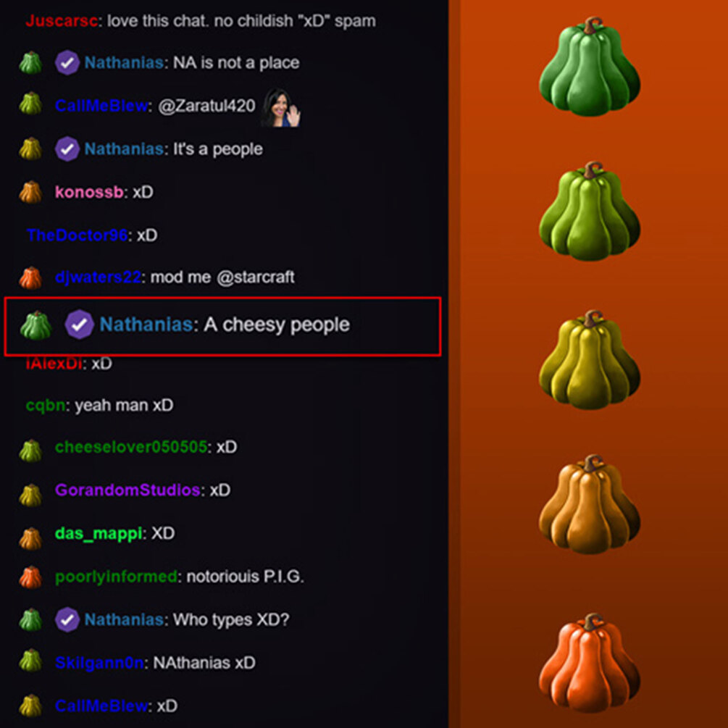Click Skilgann0n's username
The image size is (728, 728).
tap(99, 663)
